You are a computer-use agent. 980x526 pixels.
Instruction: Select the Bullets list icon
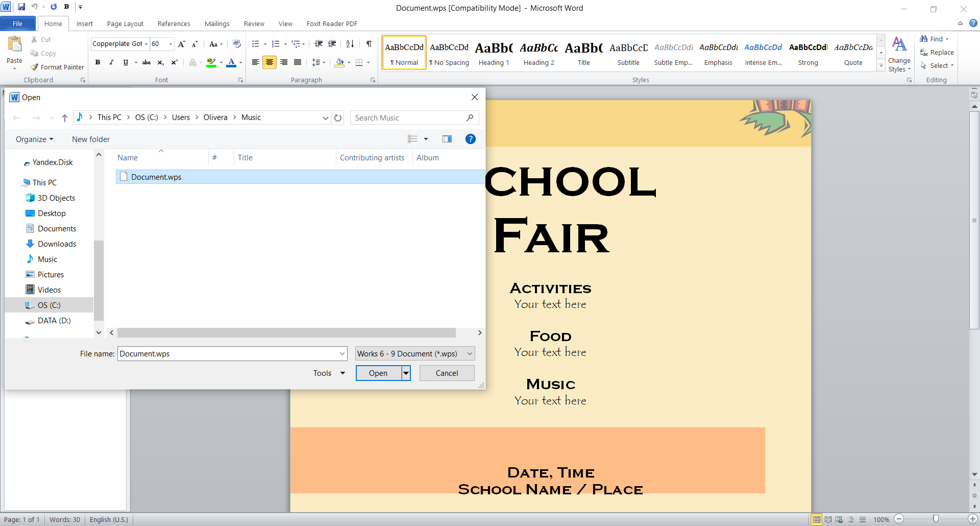(x=256, y=44)
